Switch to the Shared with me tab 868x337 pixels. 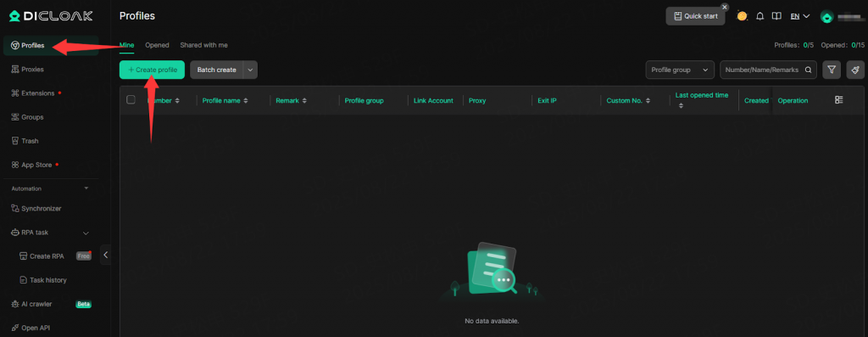coord(203,45)
